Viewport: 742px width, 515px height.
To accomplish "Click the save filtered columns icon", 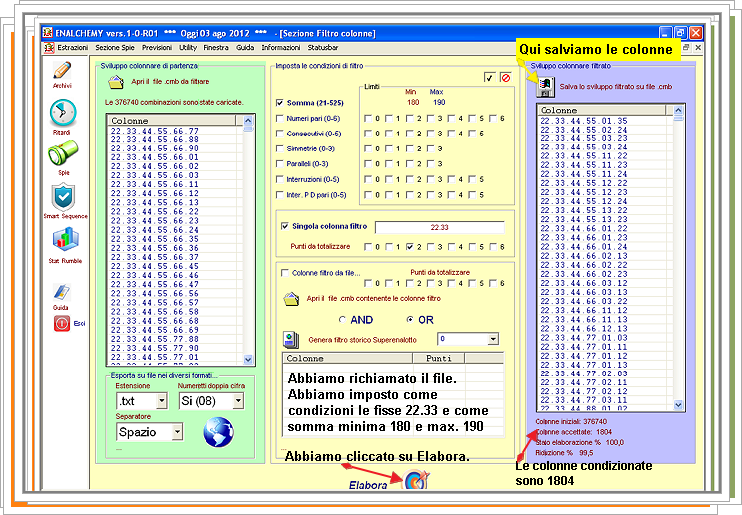I will pos(545,87).
